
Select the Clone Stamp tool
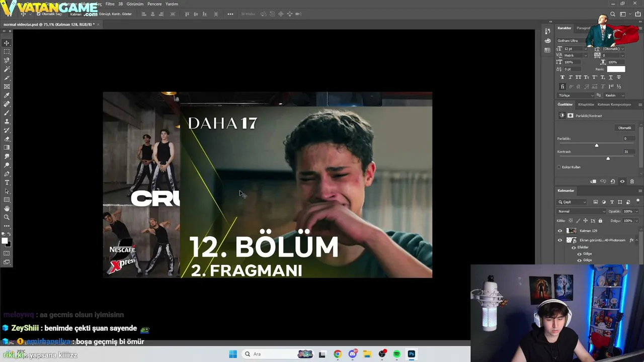tap(7, 121)
